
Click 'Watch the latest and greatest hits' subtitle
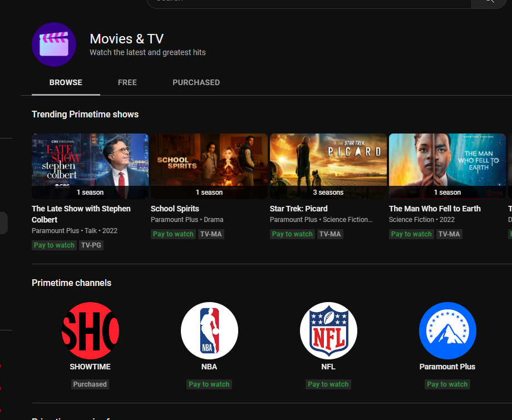click(x=147, y=52)
